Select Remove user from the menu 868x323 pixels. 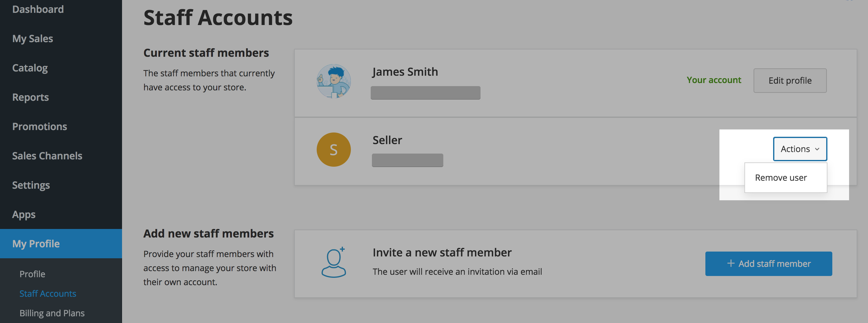pyautogui.click(x=780, y=178)
